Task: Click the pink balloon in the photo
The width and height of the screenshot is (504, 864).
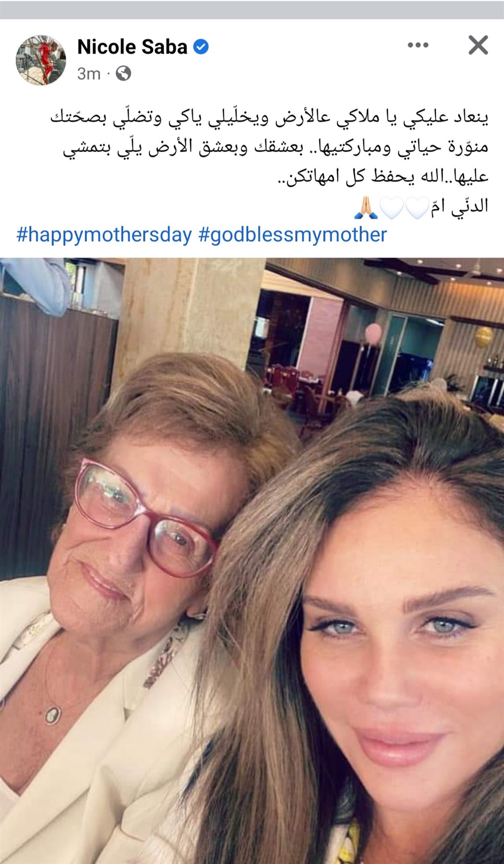Action: (x=373, y=333)
